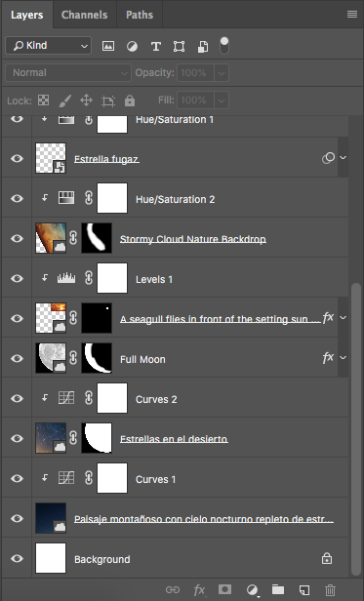
Task: Hide the Background layer
Action: coord(17,558)
